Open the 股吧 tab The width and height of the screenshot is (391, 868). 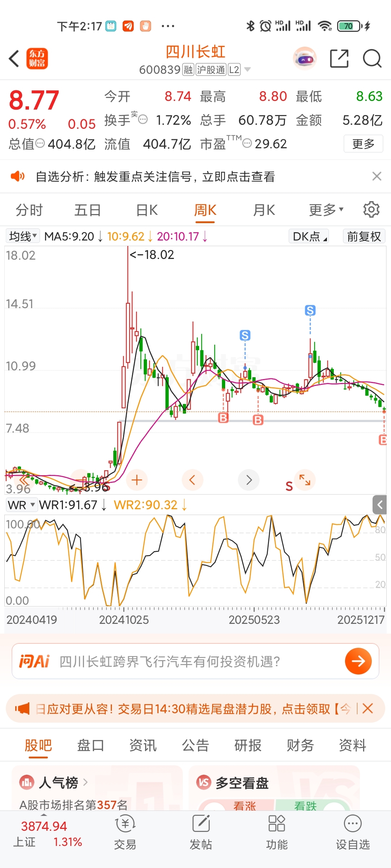click(38, 746)
